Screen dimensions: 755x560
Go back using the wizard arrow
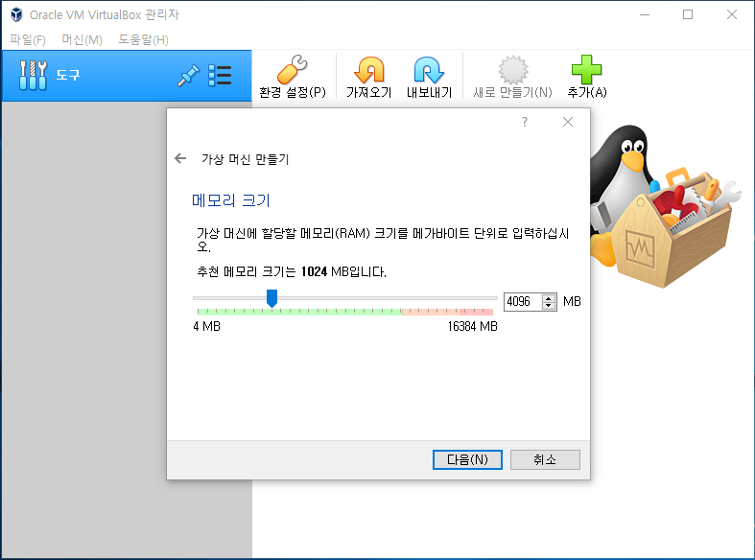(180, 158)
